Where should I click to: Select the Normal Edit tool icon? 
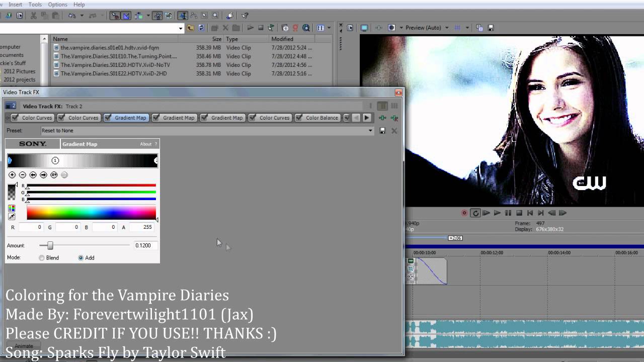click(x=183, y=16)
